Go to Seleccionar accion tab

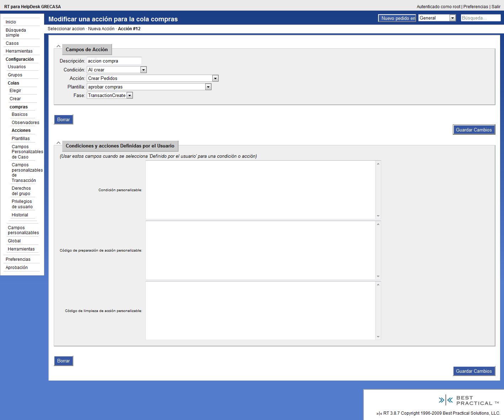(x=66, y=29)
